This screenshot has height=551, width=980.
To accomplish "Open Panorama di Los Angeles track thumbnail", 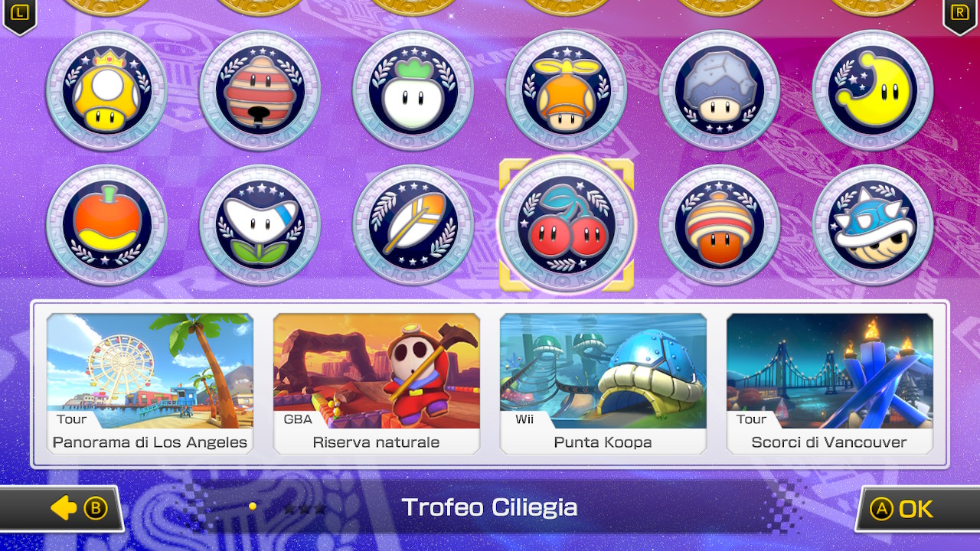I will tap(150, 383).
